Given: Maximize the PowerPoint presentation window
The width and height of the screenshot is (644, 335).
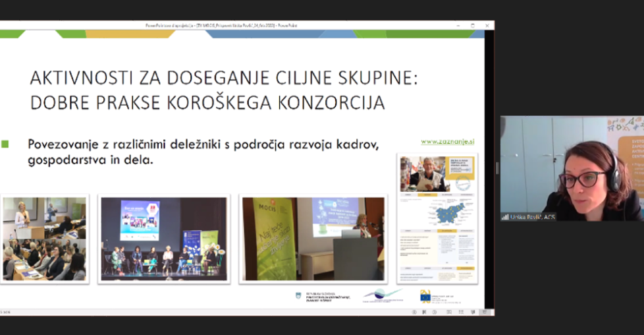Looking at the screenshot, I should tap(473, 26).
